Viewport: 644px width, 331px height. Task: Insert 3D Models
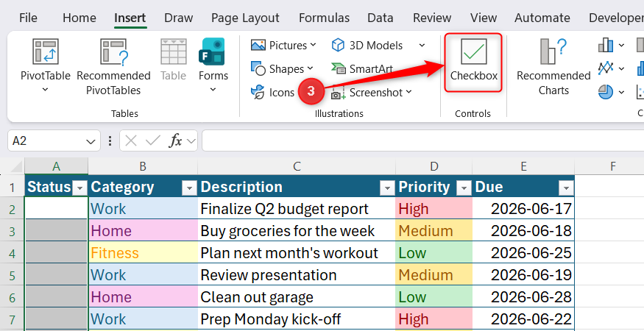367,45
